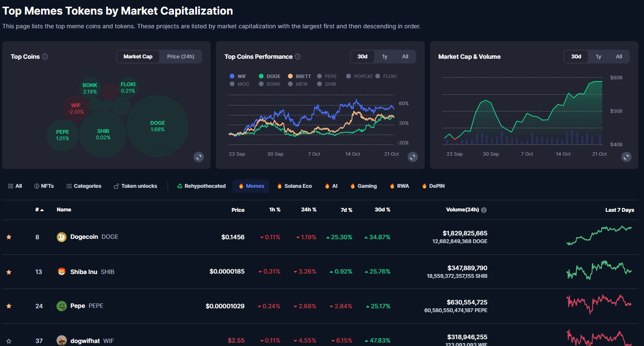Click the Dogecoin coin logo
This screenshot has height=346, width=644.
coord(62,237)
